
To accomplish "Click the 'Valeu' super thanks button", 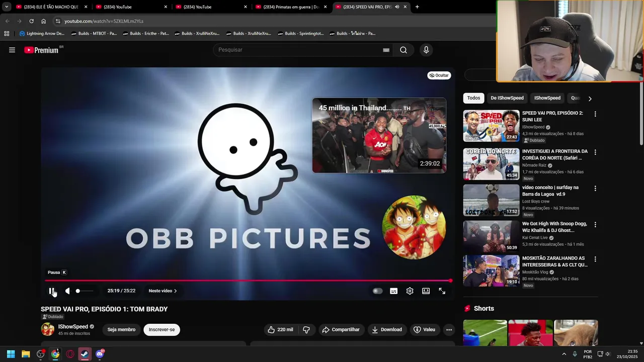I will [424, 329].
